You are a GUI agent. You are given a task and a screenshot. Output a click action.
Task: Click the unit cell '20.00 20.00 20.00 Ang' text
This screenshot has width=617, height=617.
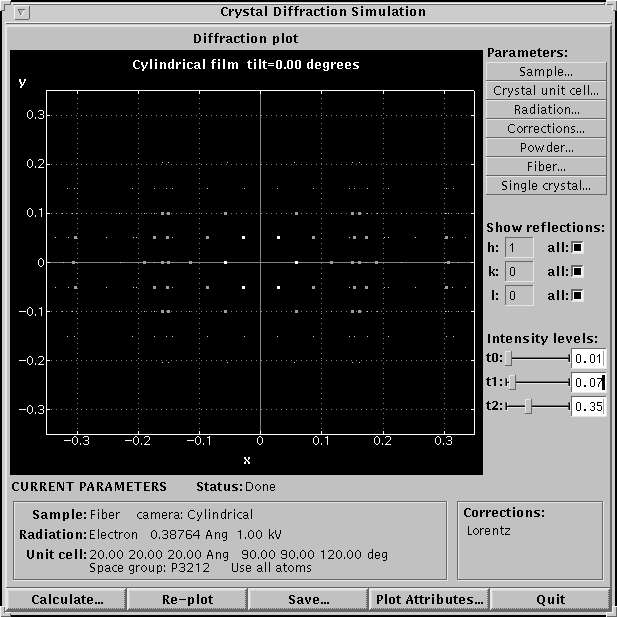tap(159, 554)
